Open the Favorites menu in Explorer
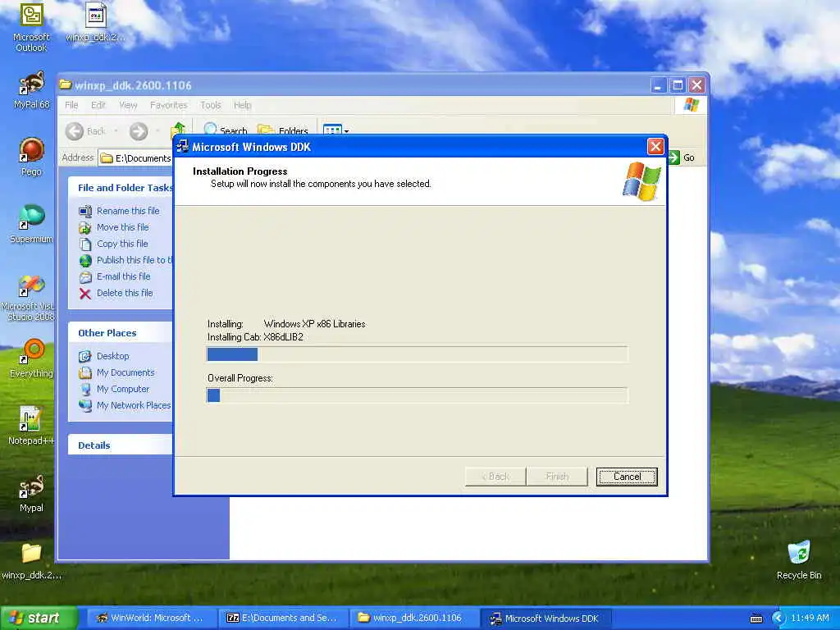Screen dimensions: 840x630 tap(169, 105)
